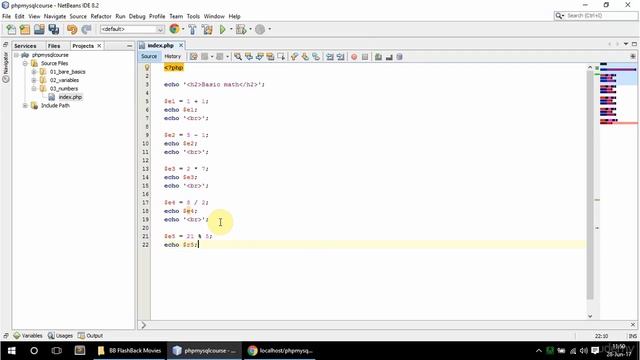Screen dimensions: 640x360
Task: Click the Next Bookmark icon
Action: click(x=305, y=57)
